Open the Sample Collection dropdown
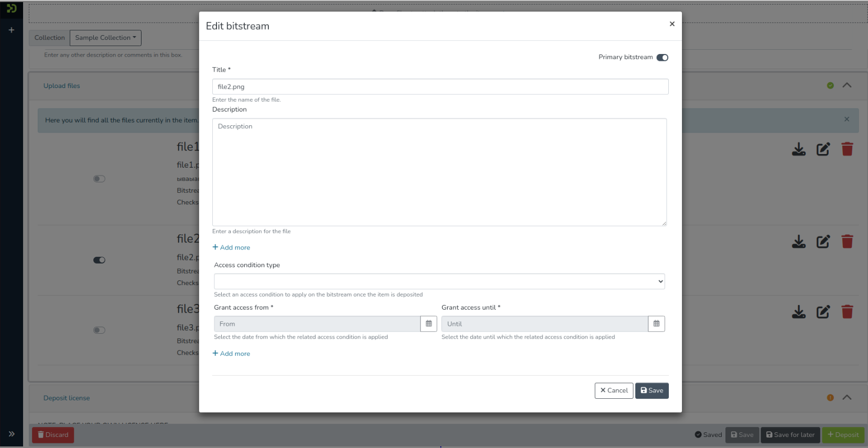Viewport: 868px width, 448px height. 105,38
